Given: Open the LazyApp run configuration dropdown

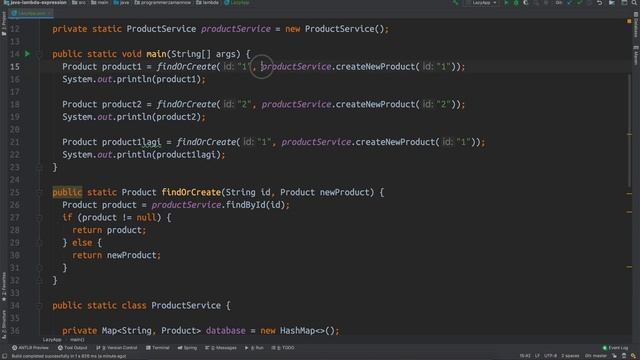Looking at the screenshot, I should click(484, 3).
